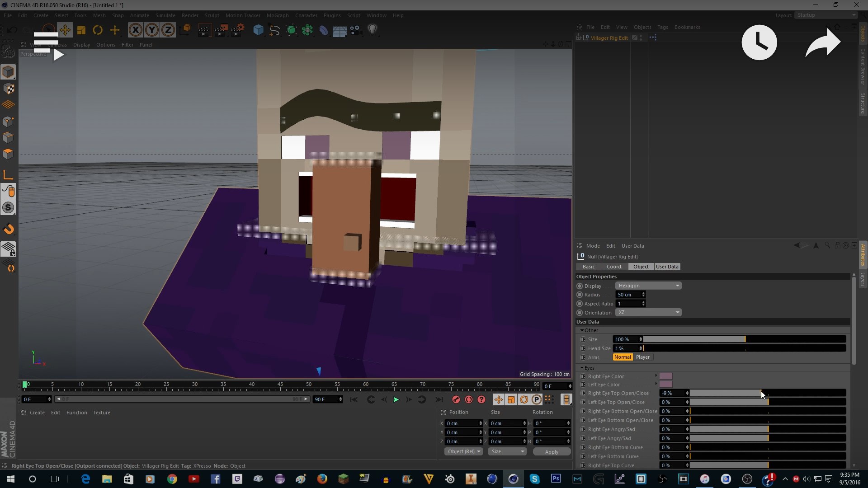This screenshot has height=488, width=868.
Task: Add a Camera object
Action: point(356,30)
